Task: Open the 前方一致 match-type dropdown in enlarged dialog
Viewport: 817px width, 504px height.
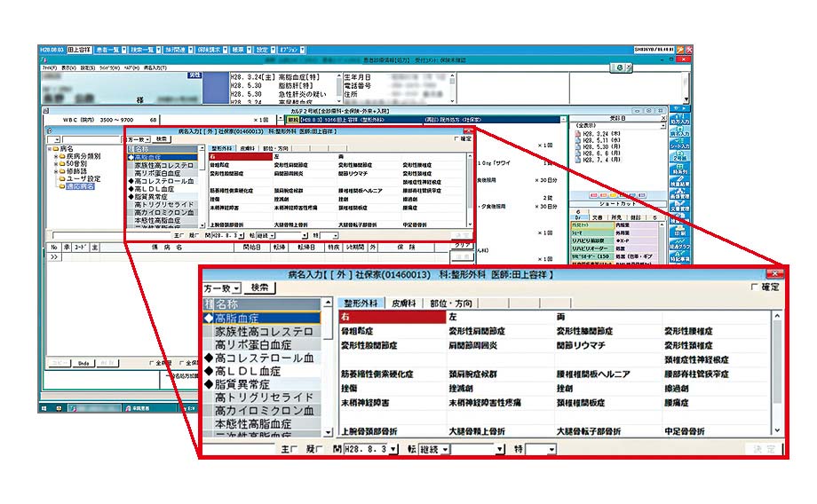Action: (236, 288)
